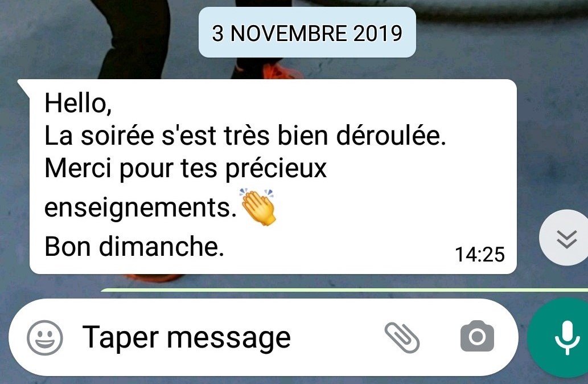Tap blank bubble area right of "Bon dimanche."
588x384 pixels.
338,248
